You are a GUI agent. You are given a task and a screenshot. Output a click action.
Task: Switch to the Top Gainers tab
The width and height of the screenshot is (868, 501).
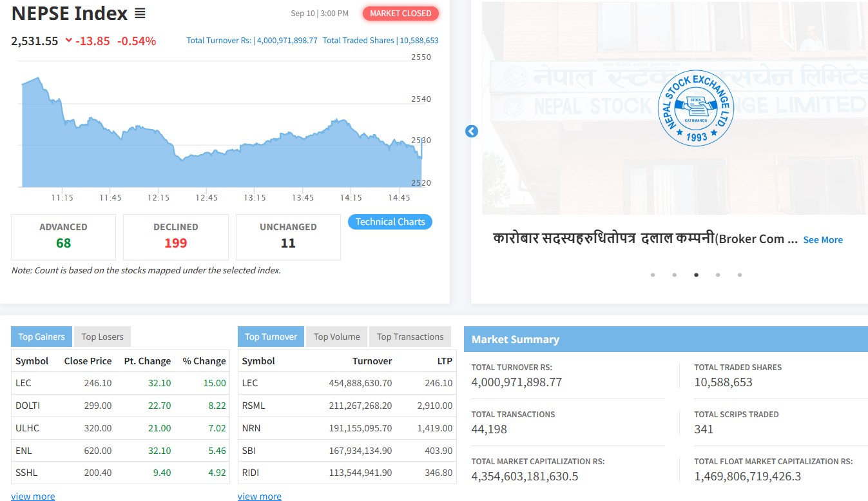click(x=41, y=337)
